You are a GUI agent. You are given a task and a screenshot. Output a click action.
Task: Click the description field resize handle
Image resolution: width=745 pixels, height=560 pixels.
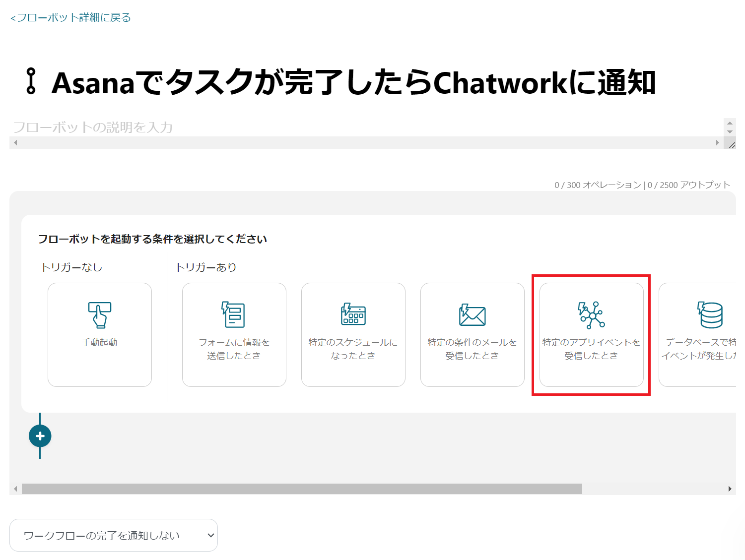click(732, 144)
